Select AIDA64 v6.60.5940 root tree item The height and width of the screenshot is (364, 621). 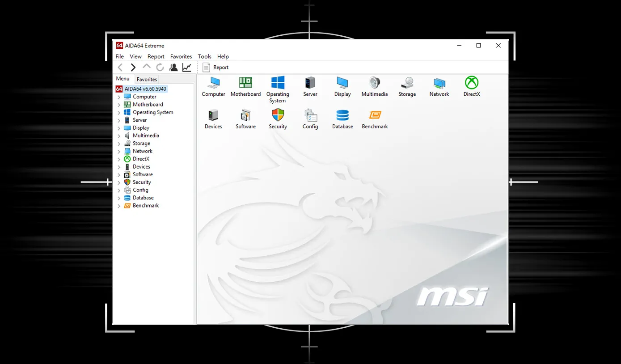click(145, 89)
